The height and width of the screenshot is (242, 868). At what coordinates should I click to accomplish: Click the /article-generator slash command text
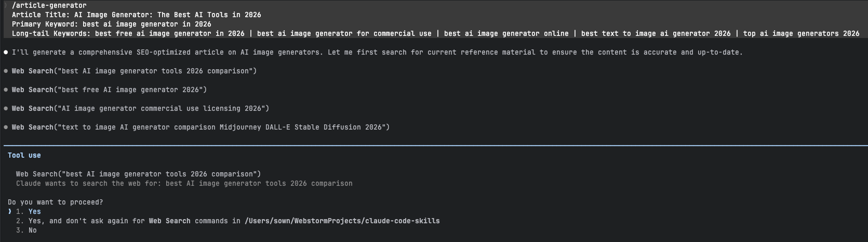[x=49, y=5]
